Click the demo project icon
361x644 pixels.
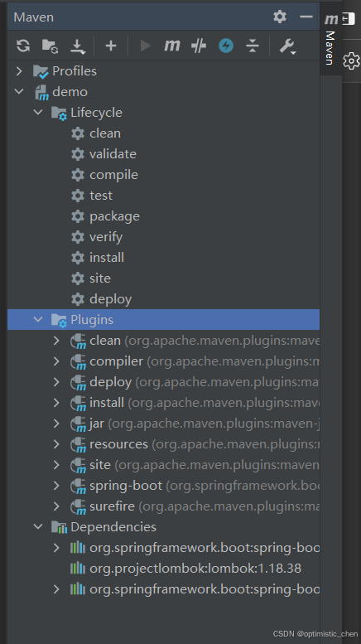[41, 92]
